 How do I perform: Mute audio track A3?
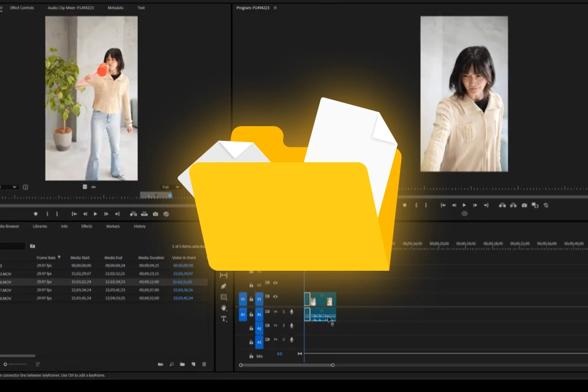276,339
